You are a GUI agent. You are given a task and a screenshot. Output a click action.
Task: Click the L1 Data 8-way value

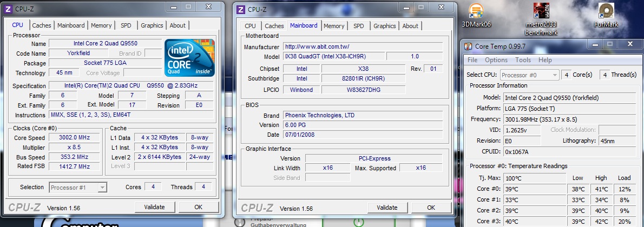click(x=200, y=137)
